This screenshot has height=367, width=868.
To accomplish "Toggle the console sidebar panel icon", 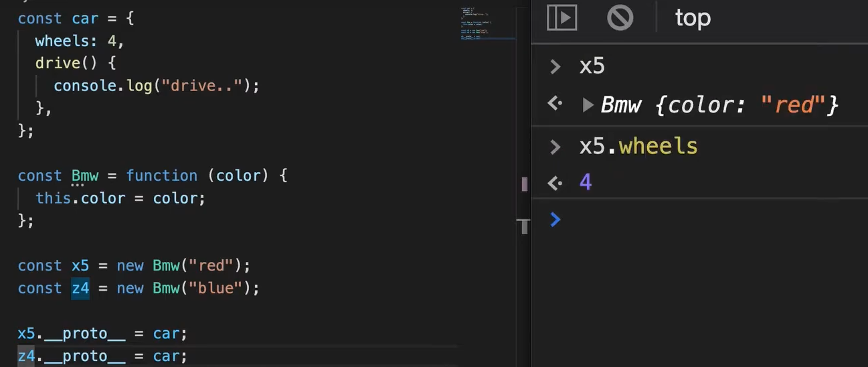I will click(x=561, y=17).
